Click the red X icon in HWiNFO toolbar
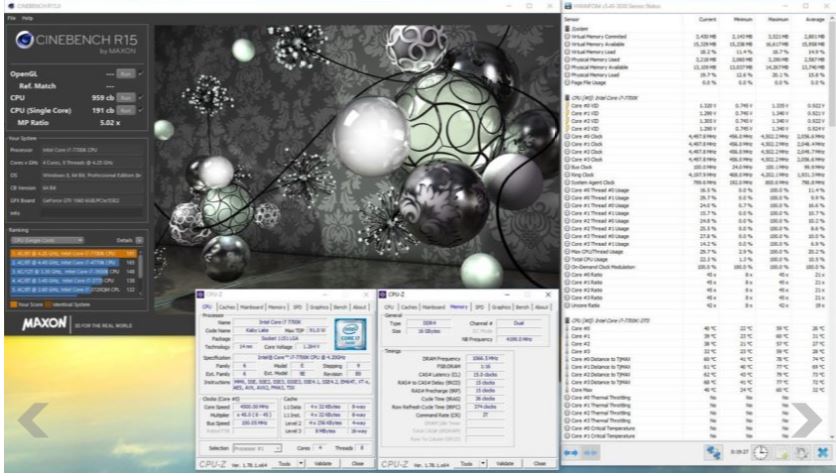Image resolution: width=836 pixels, height=476 pixels. coord(824,453)
